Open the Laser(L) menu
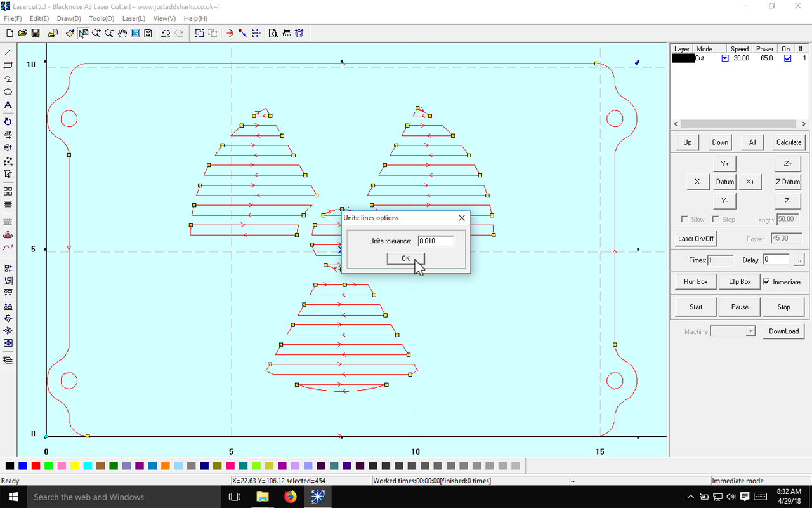 (x=133, y=18)
